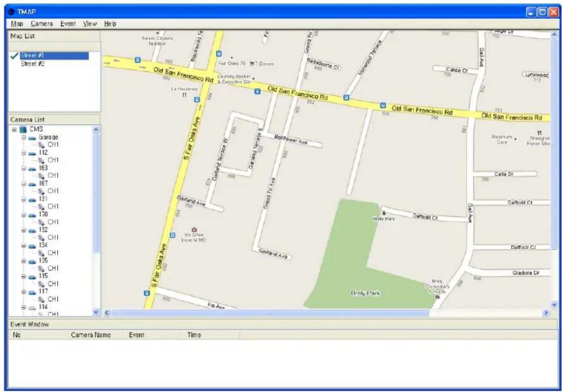The height and width of the screenshot is (392, 562).
Task: Open the Camera menu
Action: [42, 24]
